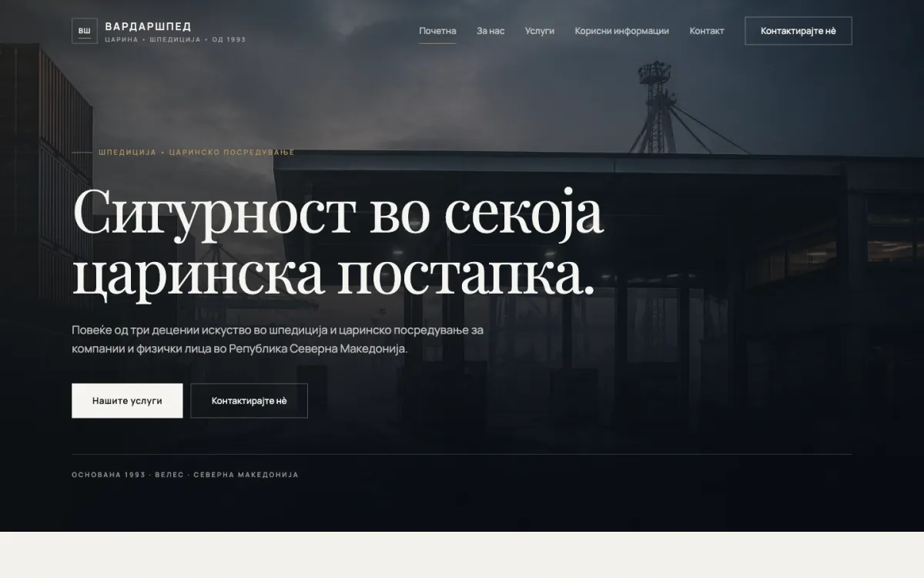Go to the Почетна menu item
Viewport: 924px width, 578px height.
click(x=437, y=31)
